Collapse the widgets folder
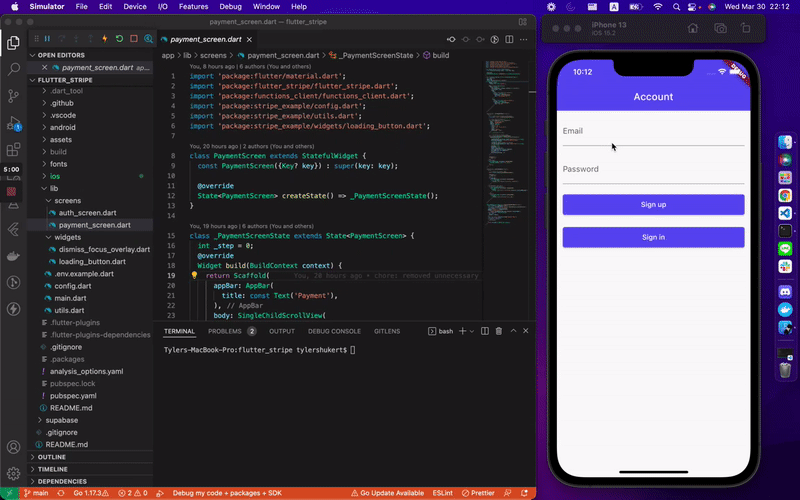 coord(67,237)
